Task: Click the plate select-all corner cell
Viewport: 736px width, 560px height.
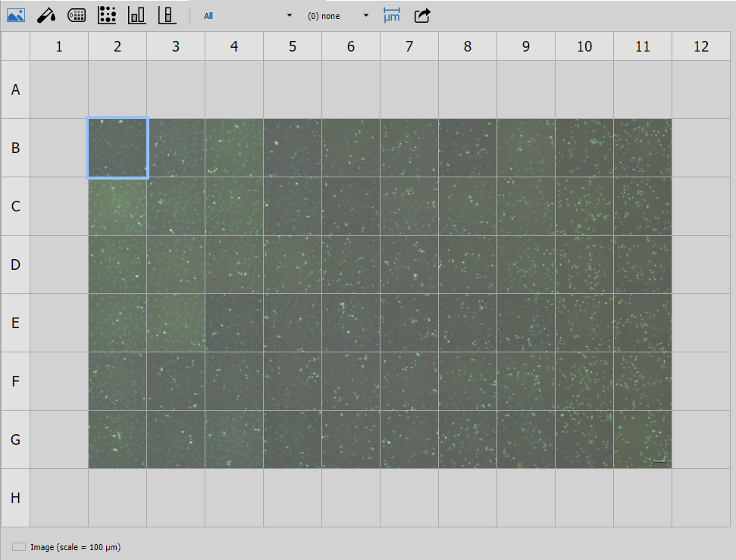Action: click(15, 46)
